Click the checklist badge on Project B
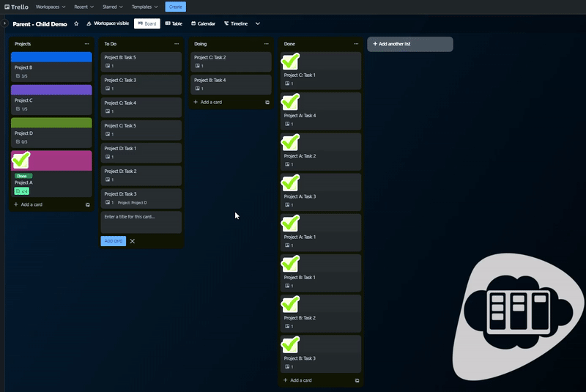 coord(22,76)
